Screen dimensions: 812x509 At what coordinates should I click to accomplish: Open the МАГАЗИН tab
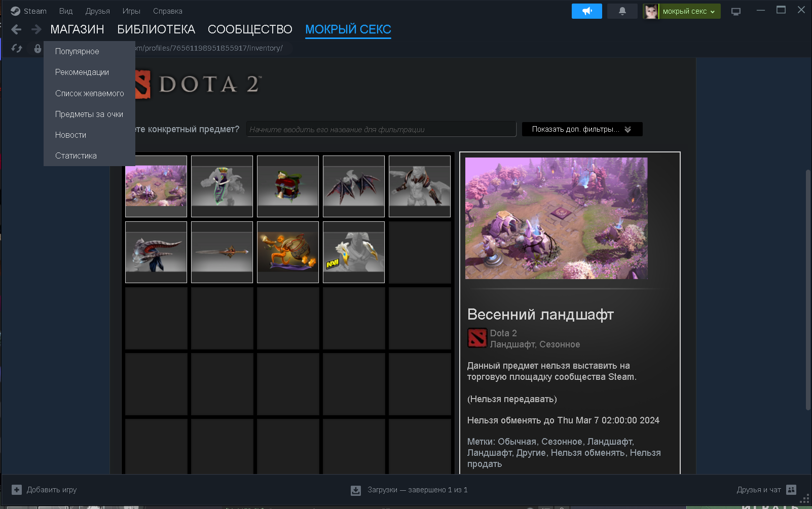77,29
